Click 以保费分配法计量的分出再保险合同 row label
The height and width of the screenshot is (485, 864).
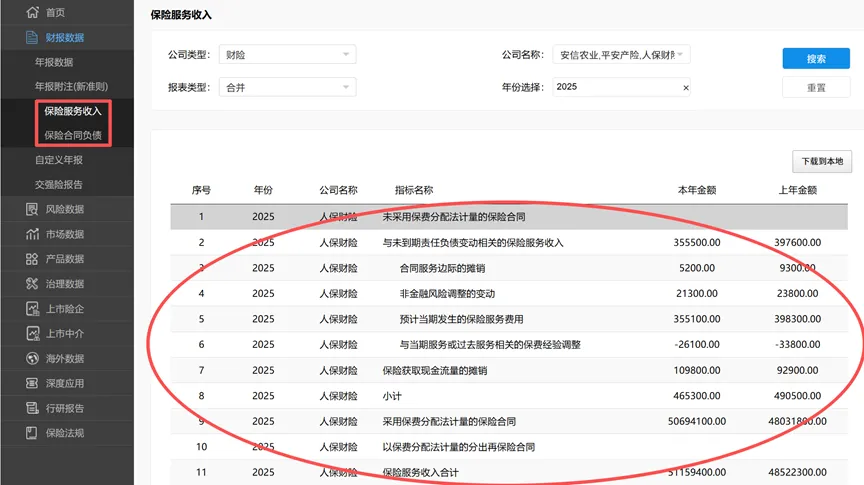point(458,447)
